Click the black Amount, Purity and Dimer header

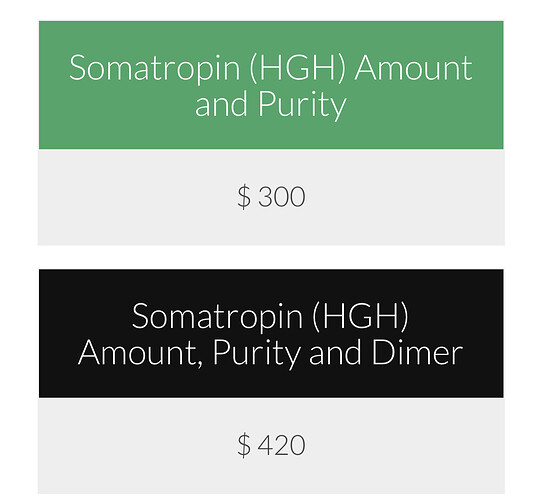pos(271,333)
